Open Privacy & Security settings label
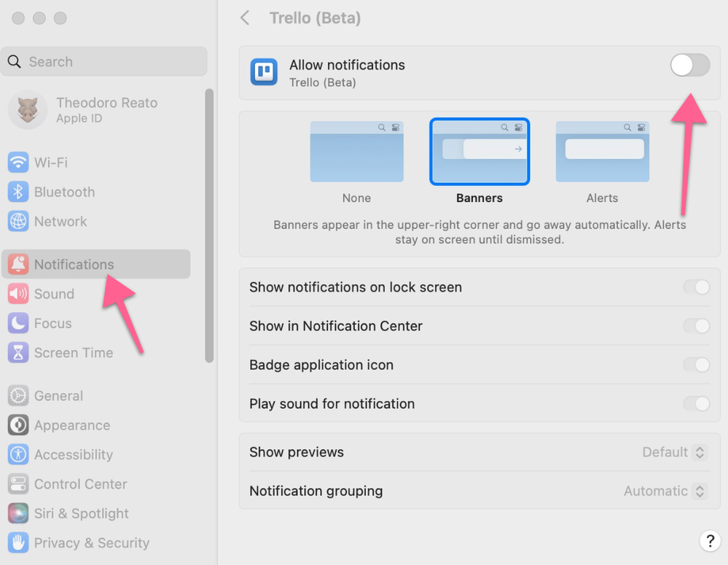The height and width of the screenshot is (565, 728). point(92,542)
